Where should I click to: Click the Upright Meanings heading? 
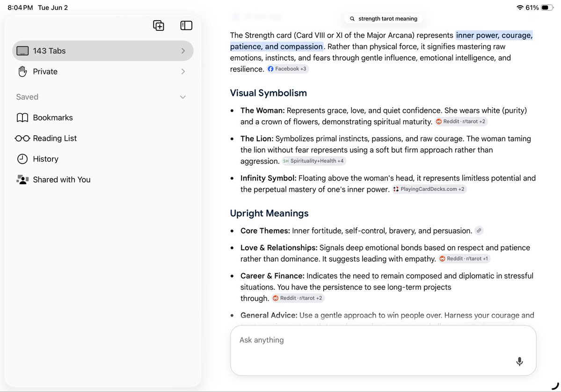click(x=269, y=213)
